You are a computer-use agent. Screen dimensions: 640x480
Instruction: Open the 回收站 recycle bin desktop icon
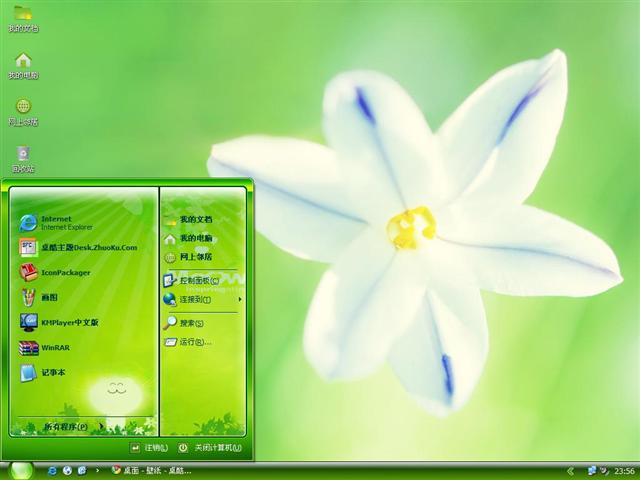pos(23,159)
